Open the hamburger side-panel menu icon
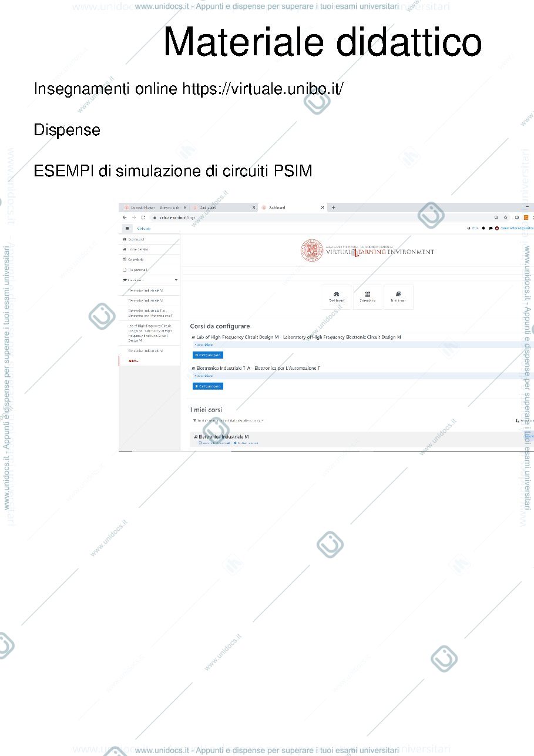The height and width of the screenshot is (756, 534). pos(127,228)
